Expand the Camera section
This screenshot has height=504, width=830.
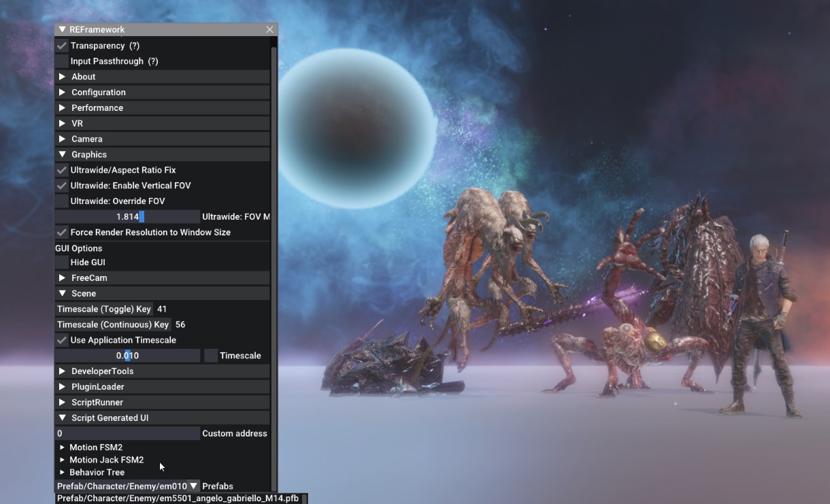[x=163, y=139]
